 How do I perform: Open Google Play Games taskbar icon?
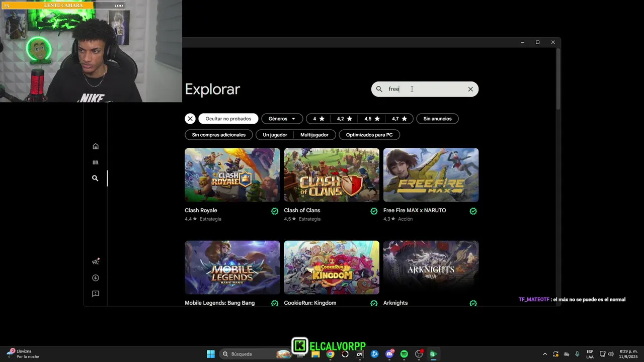pyautogui.click(x=433, y=354)
